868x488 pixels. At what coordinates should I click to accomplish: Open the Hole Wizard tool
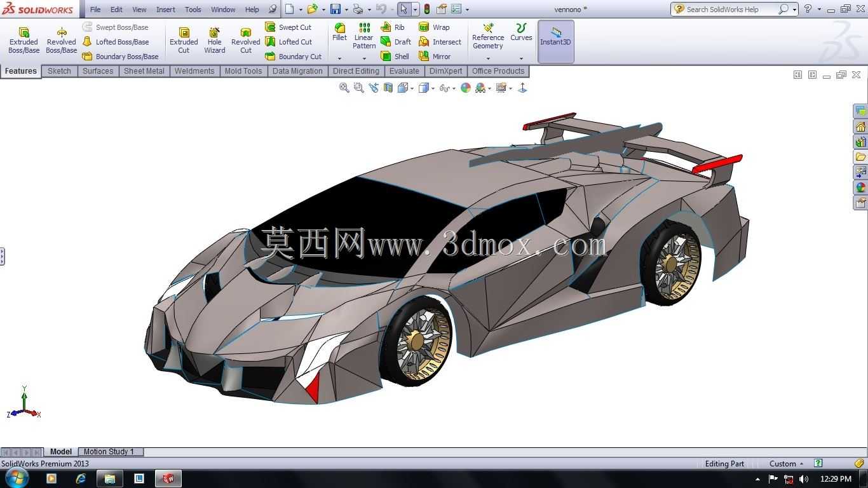pyautogui.click(x=215, y=40)
